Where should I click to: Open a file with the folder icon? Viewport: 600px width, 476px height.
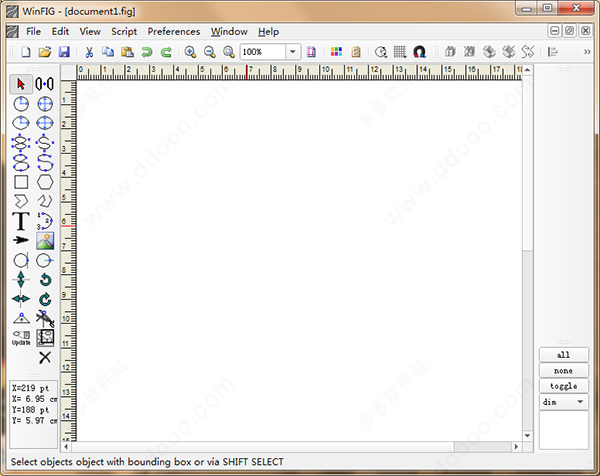click(x=45, y=52)
